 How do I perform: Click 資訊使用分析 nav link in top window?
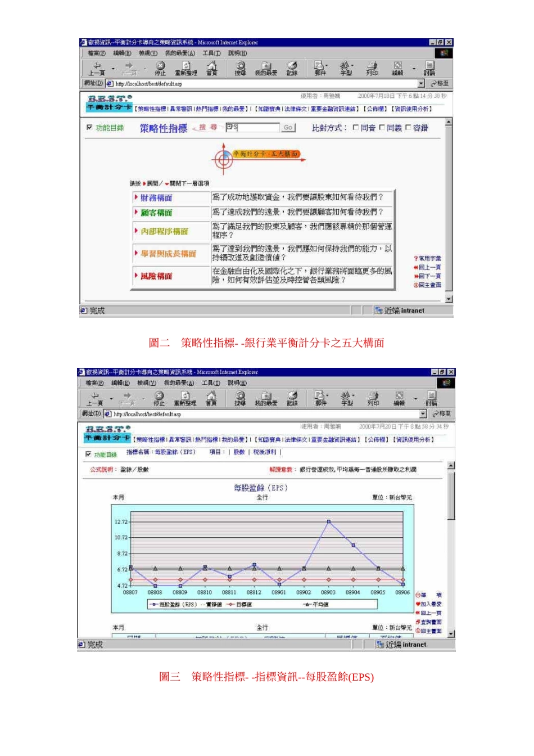413,109
